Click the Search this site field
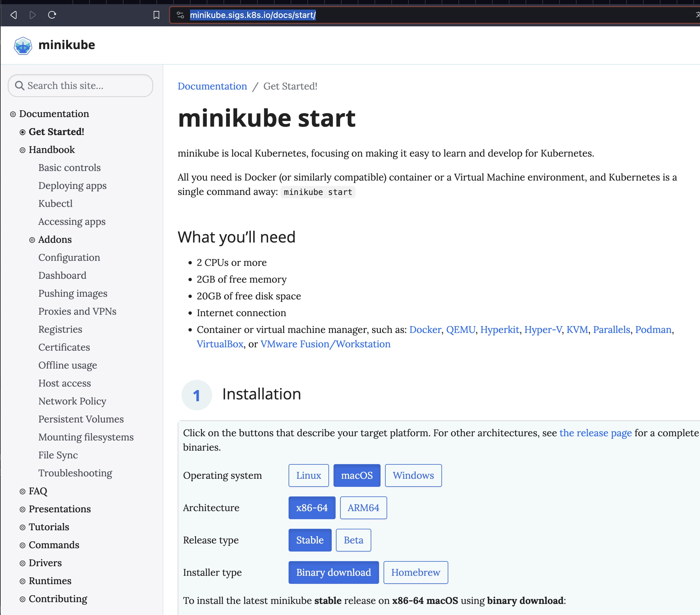This screenshot has height=615, width=700. [x=80, y=86]
